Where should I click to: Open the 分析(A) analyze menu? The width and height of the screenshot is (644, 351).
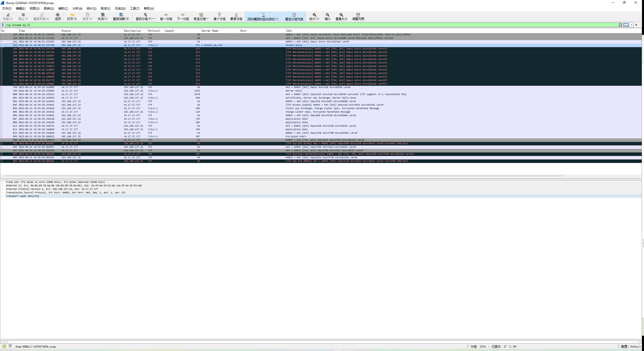pos(77,9)
